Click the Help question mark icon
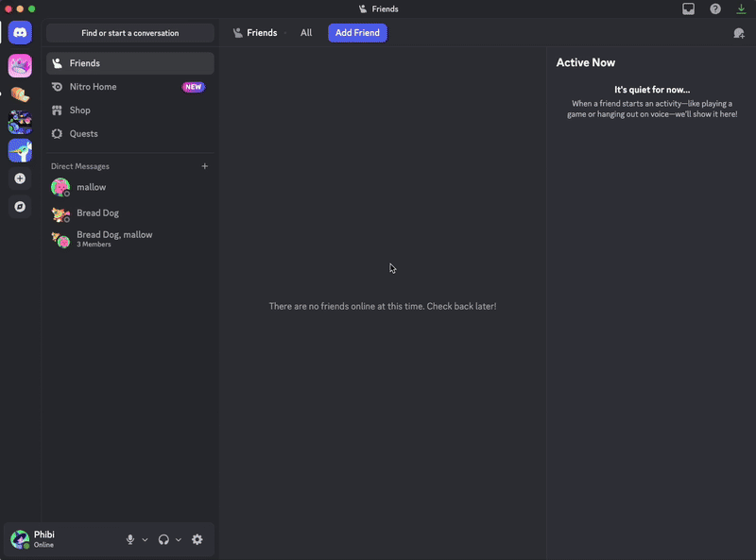 [x=715, y=8]
